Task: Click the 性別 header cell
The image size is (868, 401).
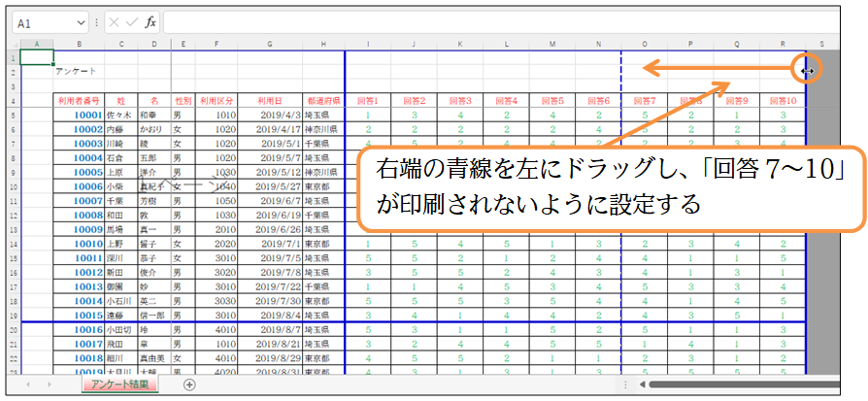Action: click(x=184, y=101)
